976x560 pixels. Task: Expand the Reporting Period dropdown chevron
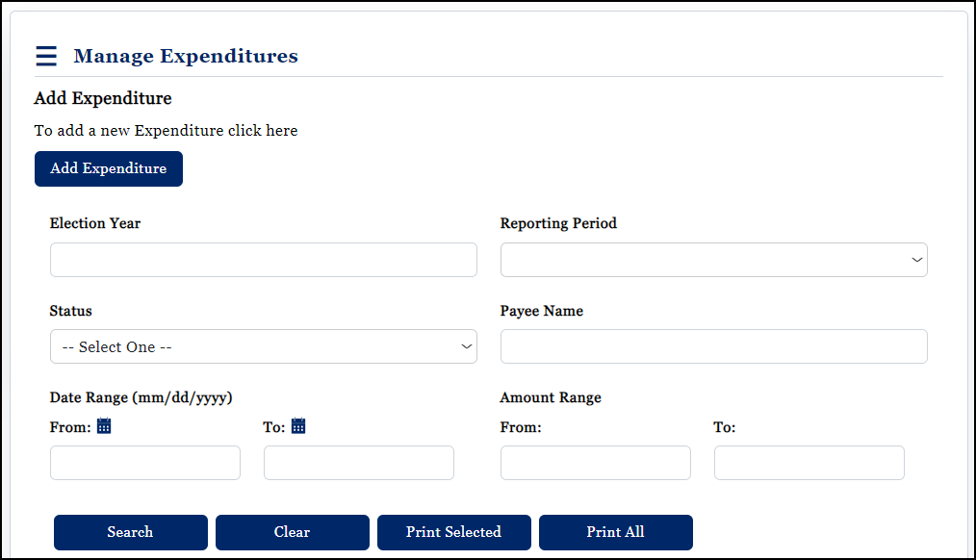[916, 260]
